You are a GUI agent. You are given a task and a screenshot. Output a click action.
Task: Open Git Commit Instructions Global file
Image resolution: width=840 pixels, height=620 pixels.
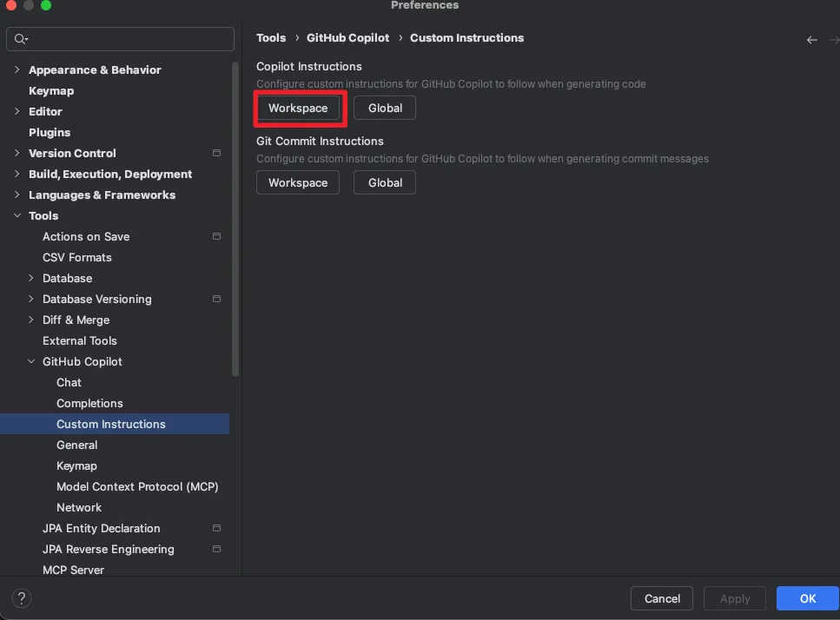(x=385, y=183)
